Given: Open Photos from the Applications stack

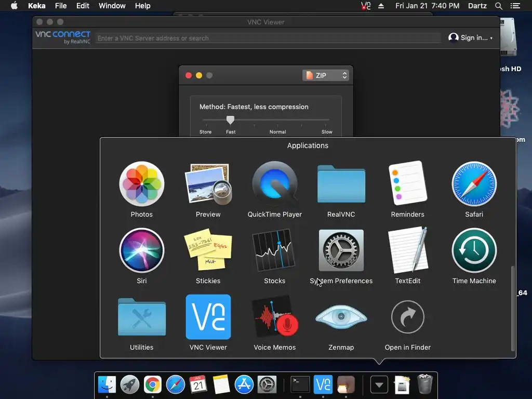Looking at the screenshot, I should 142,184.
